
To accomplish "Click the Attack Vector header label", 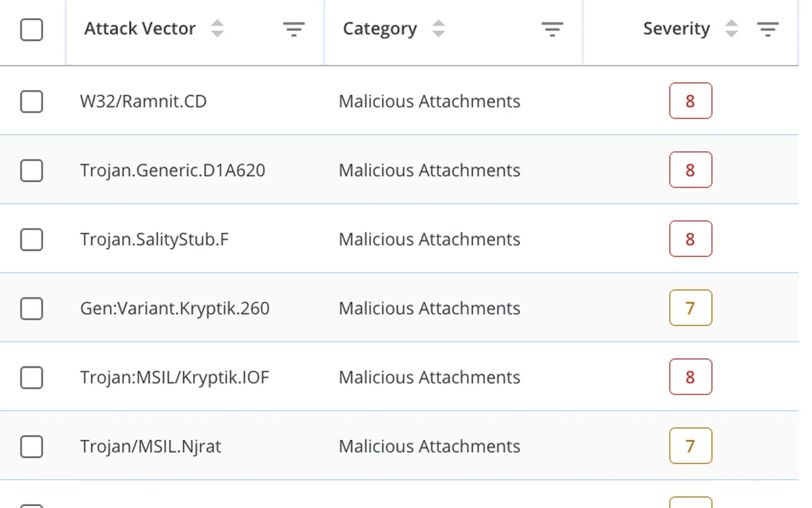I will point(140,28).
